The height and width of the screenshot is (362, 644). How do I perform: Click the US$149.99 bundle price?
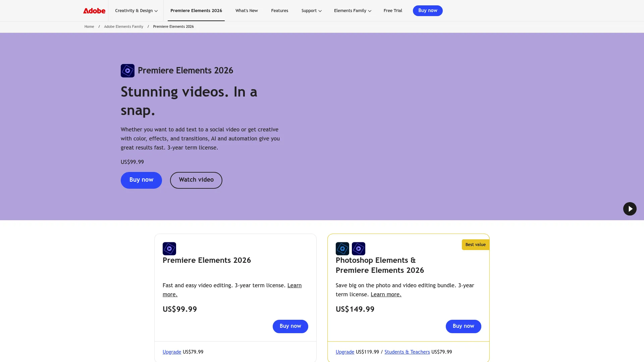[355, 309]
